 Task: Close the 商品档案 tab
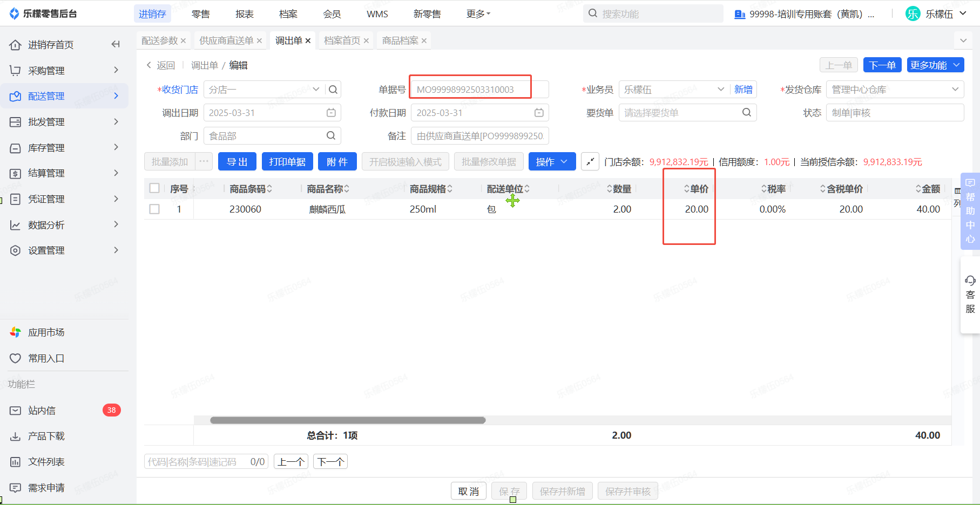click(424, 40)
